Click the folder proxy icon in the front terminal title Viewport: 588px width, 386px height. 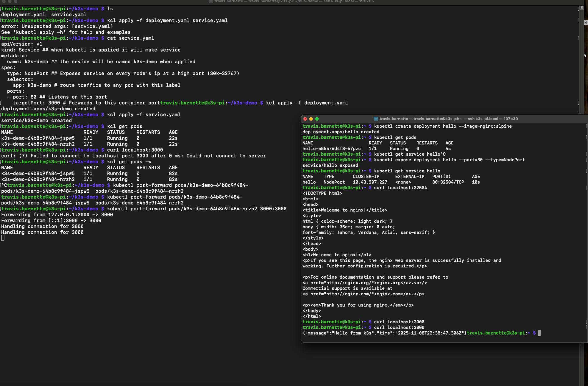pyautogui.click(x=376, y=119)
